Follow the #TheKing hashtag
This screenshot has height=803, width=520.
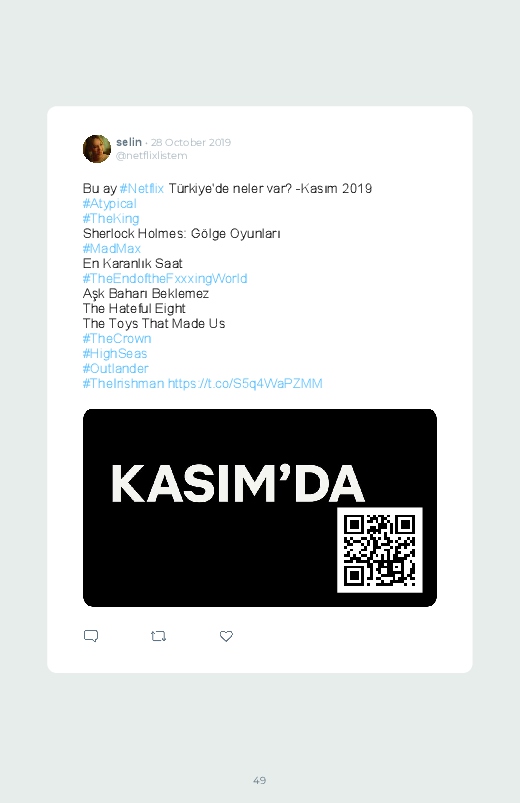[111, 218]
